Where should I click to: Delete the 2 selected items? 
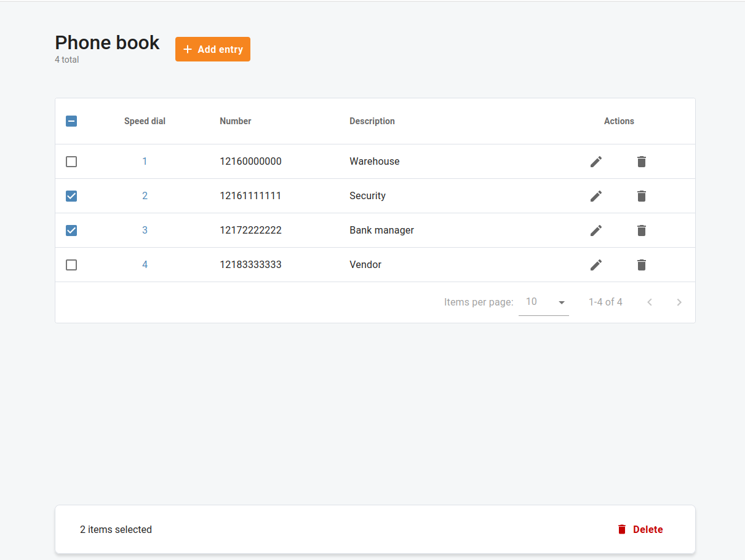(x=640, y=529)
